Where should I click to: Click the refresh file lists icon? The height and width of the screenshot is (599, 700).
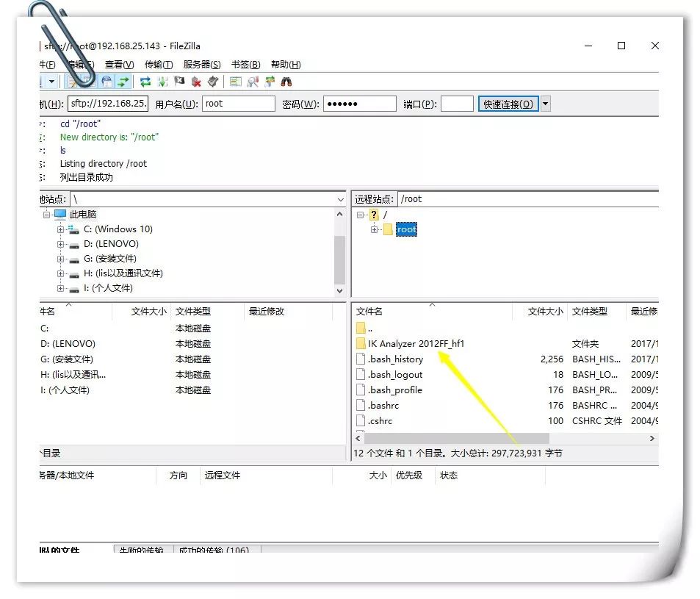[145, 82]
